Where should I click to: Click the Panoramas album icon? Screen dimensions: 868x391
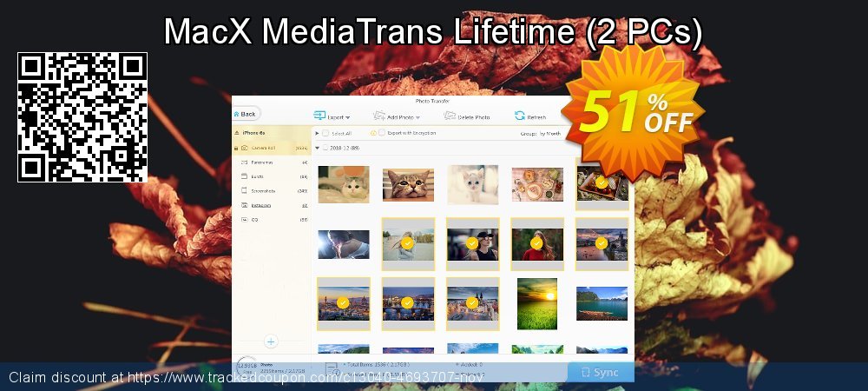click(x=245, y=162)
